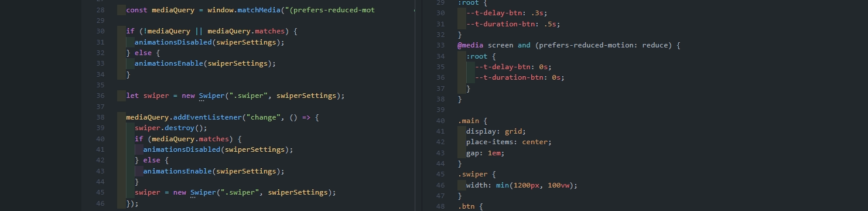
Task: Click animationsEnable call on line 43
Action: click(x=214, y=171)
